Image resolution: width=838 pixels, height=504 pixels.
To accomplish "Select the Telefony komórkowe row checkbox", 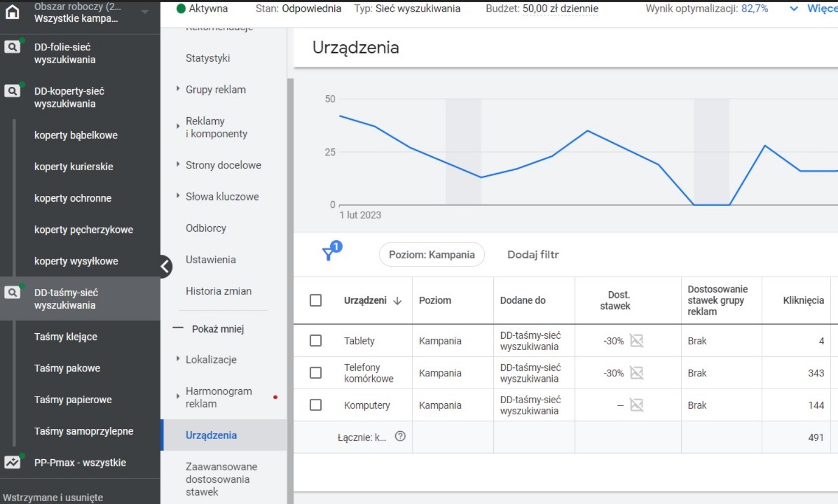I will [316, 373].
